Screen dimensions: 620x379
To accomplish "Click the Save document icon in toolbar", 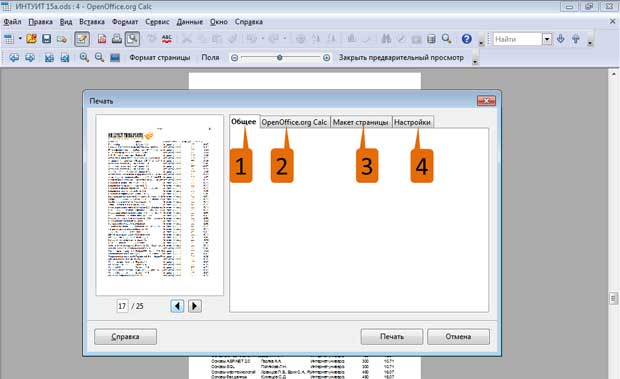I will tap(47, 39).
